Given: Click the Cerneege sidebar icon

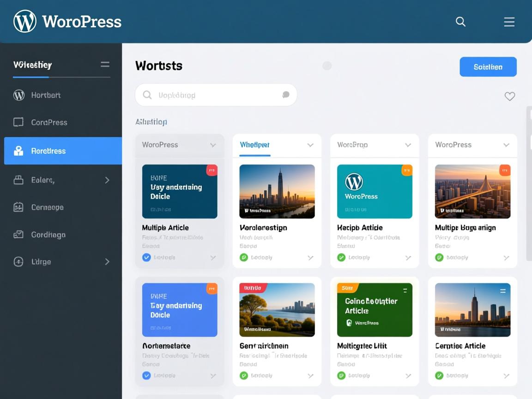Looking at the screenshot, I should click(x=18, y=207).
